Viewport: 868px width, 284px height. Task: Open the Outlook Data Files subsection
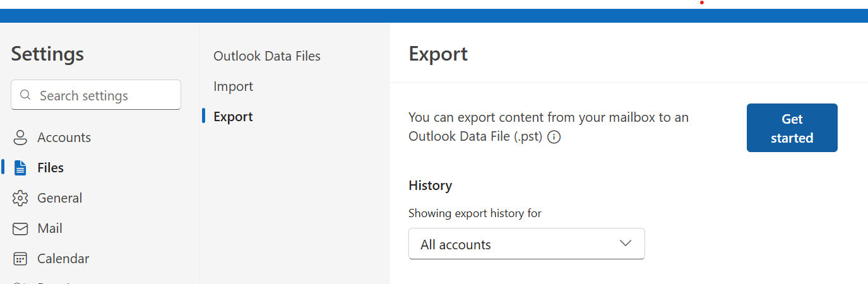coord(267,56)
